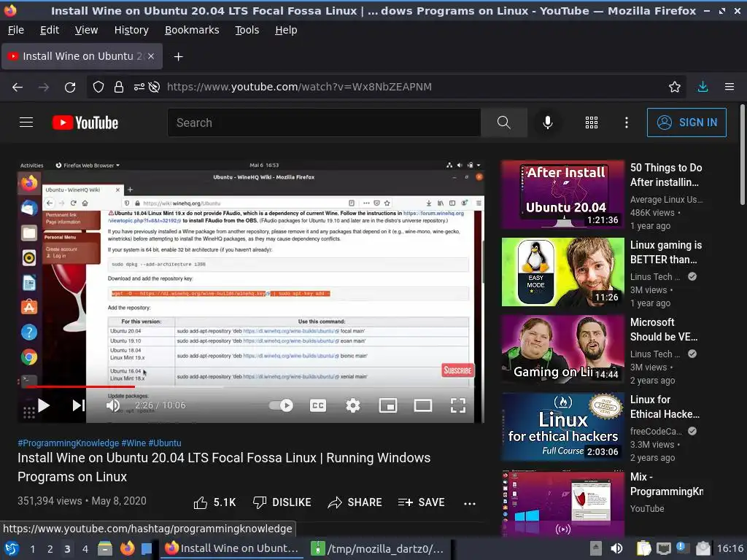
Task: Mute the video volume
Action: (x=113, y=405)
